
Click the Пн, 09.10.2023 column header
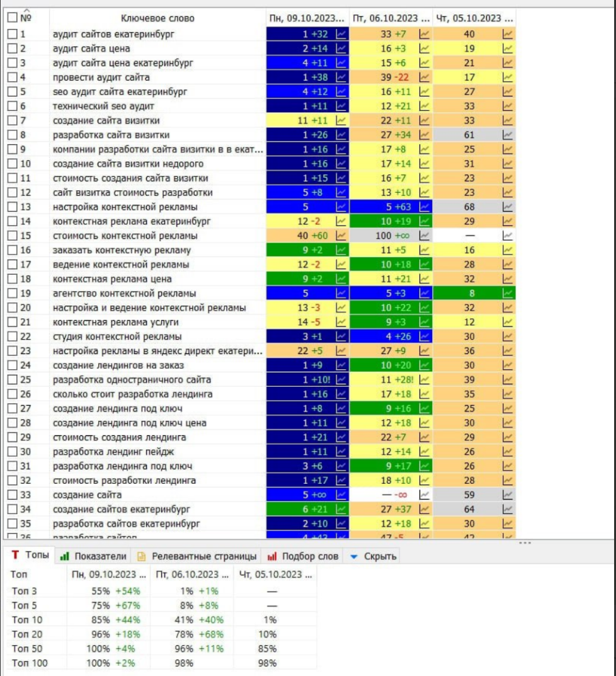pos(307,18)
